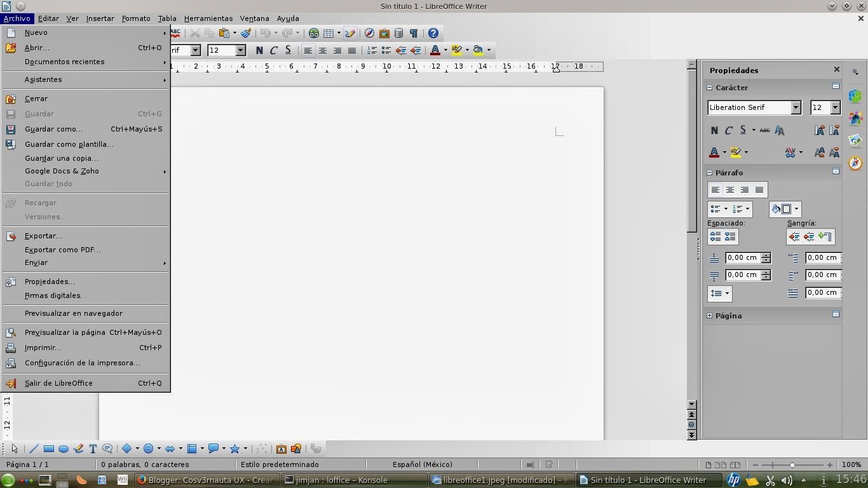Open the Table insert dropdown arrow
The height and width of the screenshot is (488, 868).
tap(339, 33)
